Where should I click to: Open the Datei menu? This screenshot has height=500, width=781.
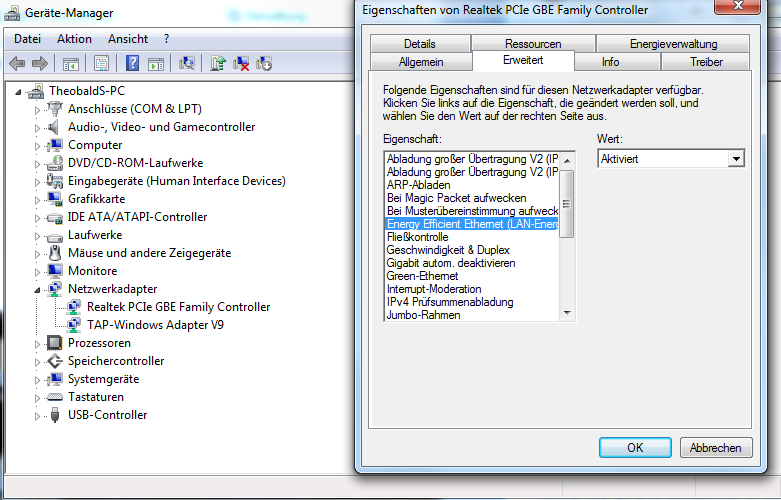pos(27,39)
